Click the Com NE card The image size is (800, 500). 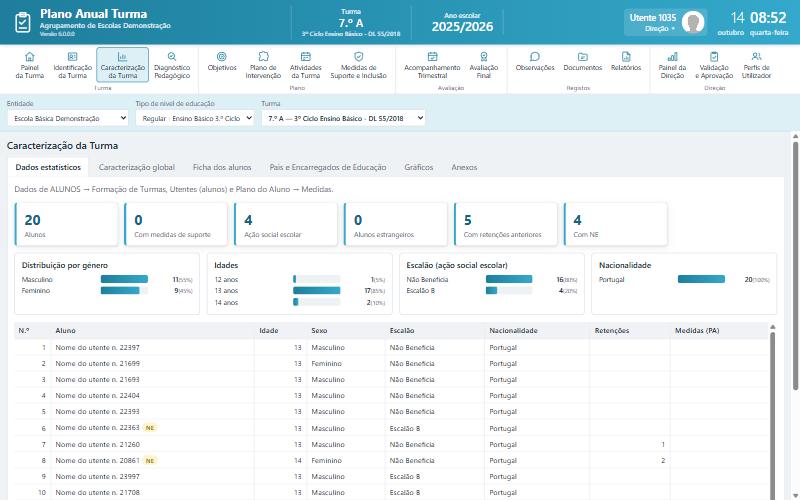tap(616, 224)
